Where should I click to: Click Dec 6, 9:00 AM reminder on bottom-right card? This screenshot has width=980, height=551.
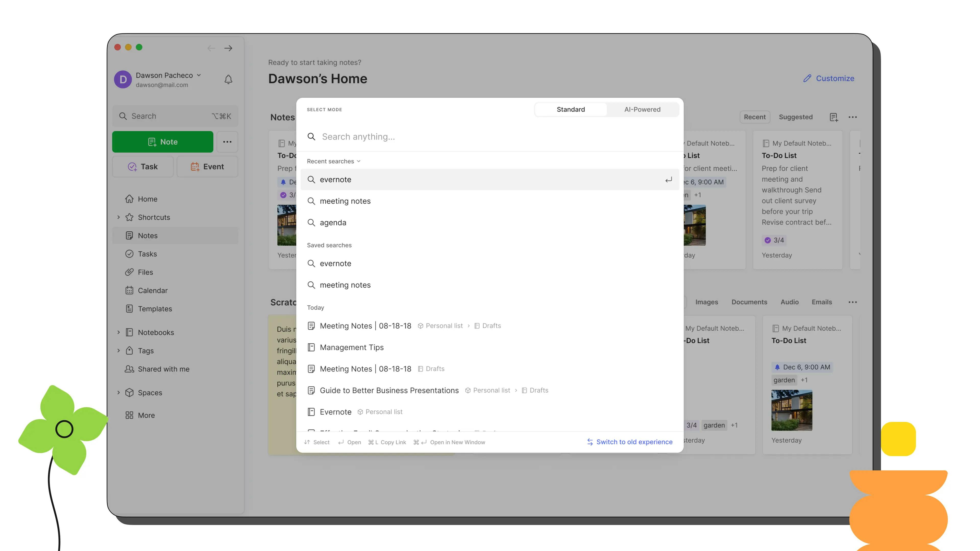tap(802, 367)
